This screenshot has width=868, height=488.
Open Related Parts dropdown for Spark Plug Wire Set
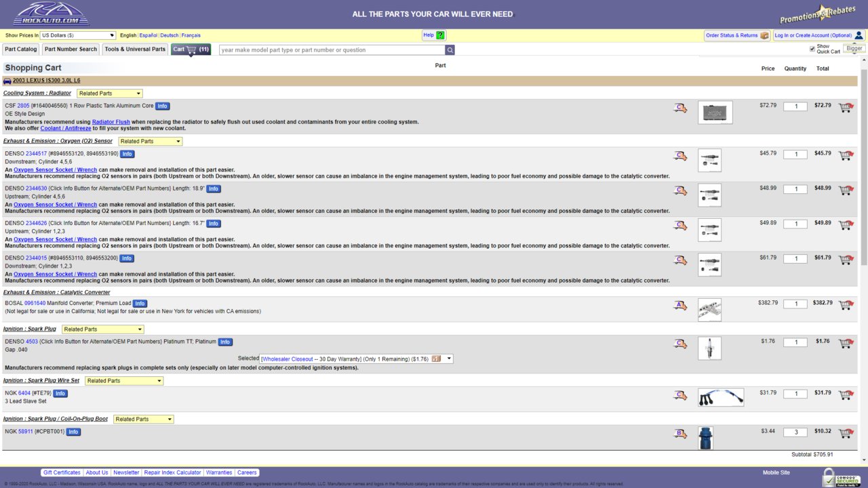click(x=124, y=381)
